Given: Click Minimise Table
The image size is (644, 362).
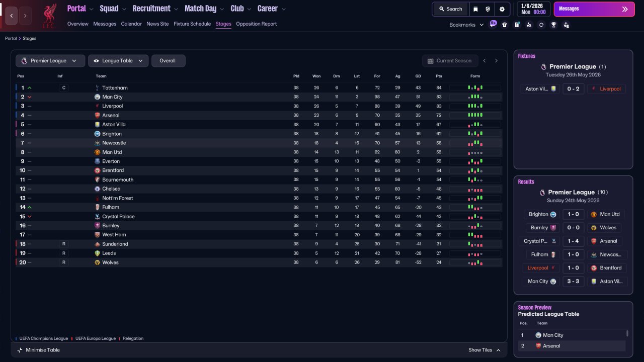Looking at the screenshot, I should [38, 350].
